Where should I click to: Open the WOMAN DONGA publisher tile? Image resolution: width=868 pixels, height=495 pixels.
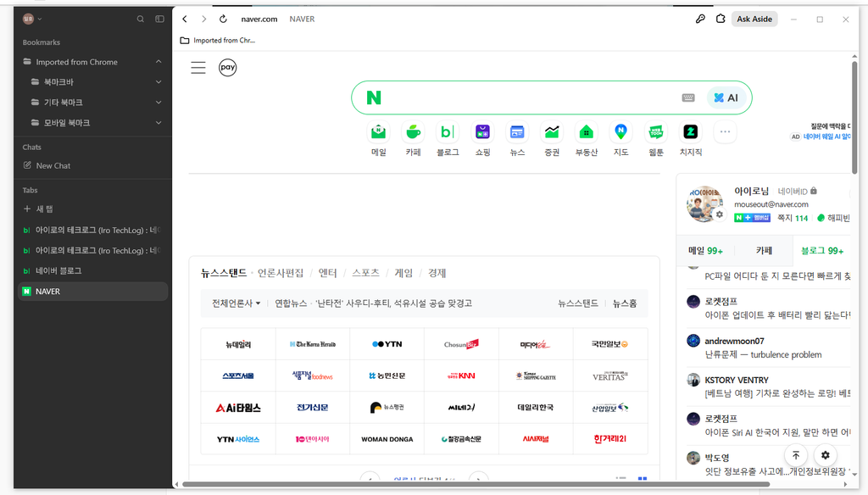click(x=387, y=439)
